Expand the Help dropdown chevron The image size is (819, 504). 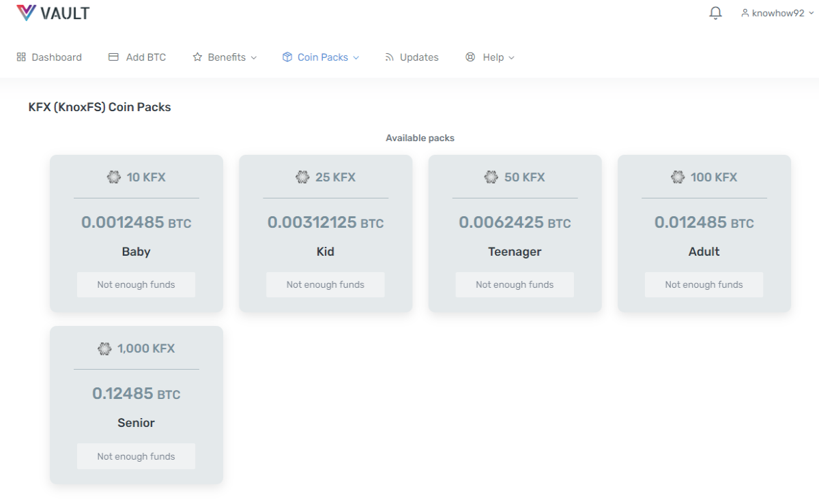click(511, 58)
